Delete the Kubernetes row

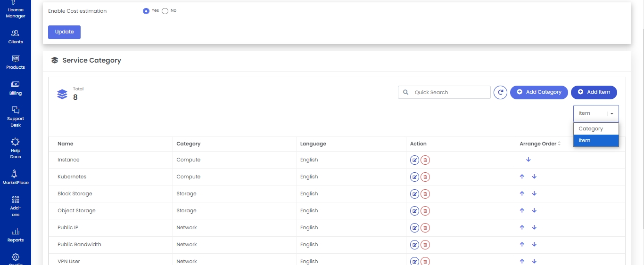tap(425, 177)
